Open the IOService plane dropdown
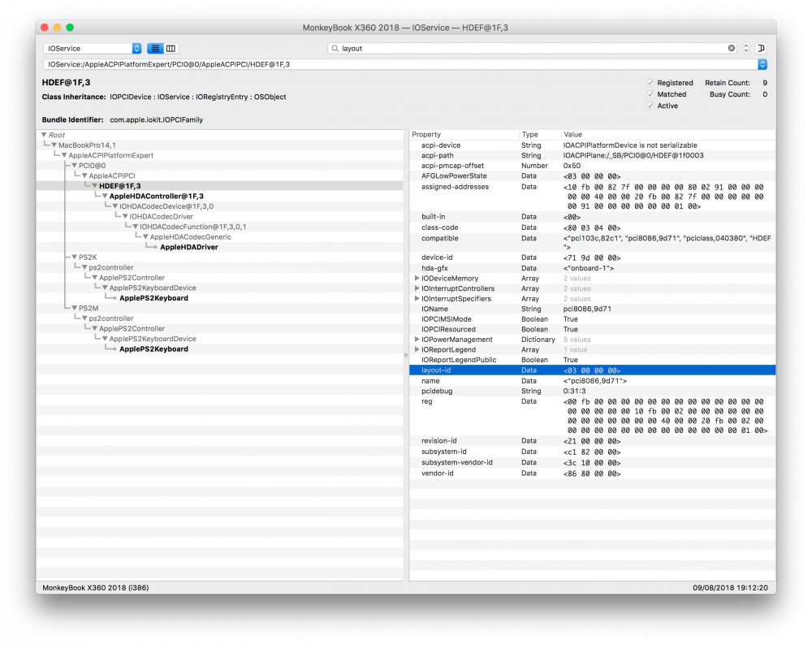Screen dimensions: 812x645 93,48
